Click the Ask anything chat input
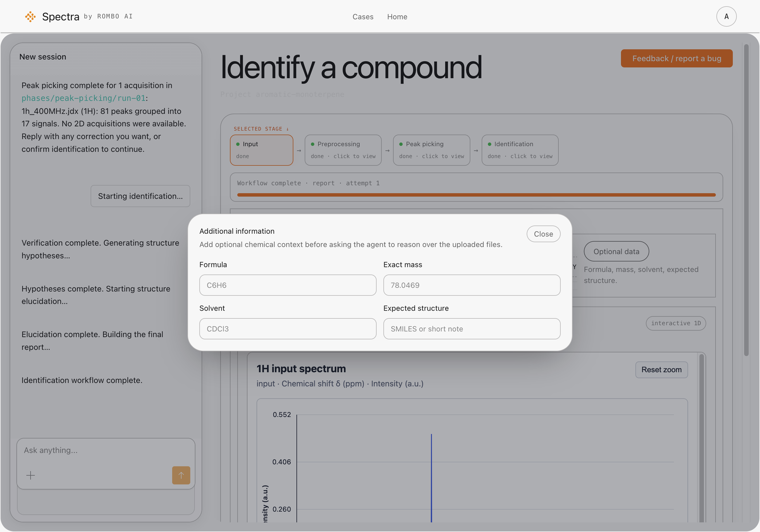 (105, 450)
